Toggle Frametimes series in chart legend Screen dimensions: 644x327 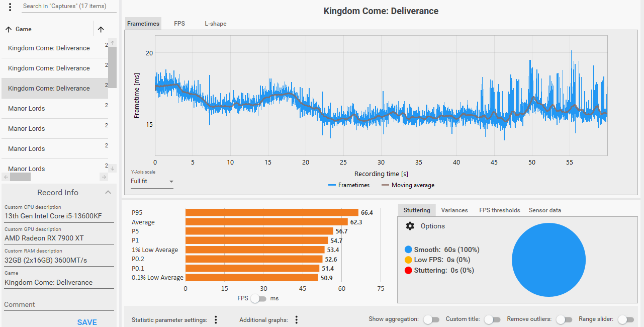coord(348,185)
